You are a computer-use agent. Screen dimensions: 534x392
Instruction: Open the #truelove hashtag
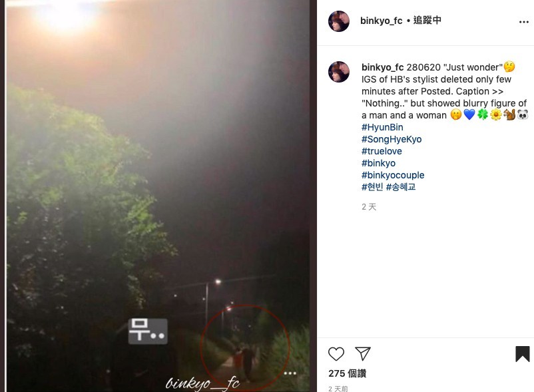pyautogui.click(x=382, y=151)
